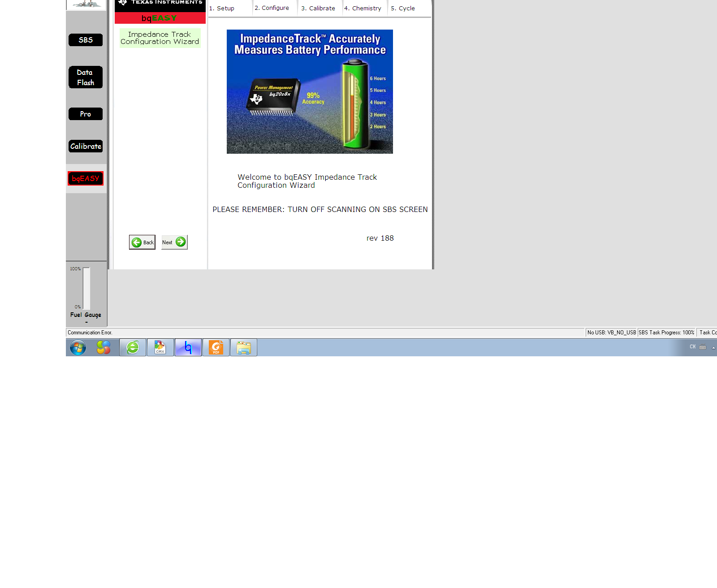Click the CH input language indicator
The width and height of the screenshot is (717, 588).
693,347
